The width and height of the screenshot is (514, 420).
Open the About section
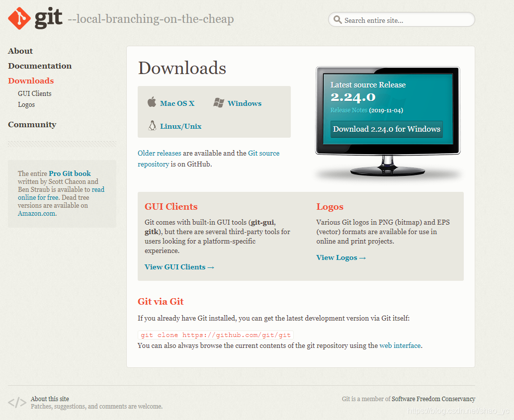(x=20, y=51)
